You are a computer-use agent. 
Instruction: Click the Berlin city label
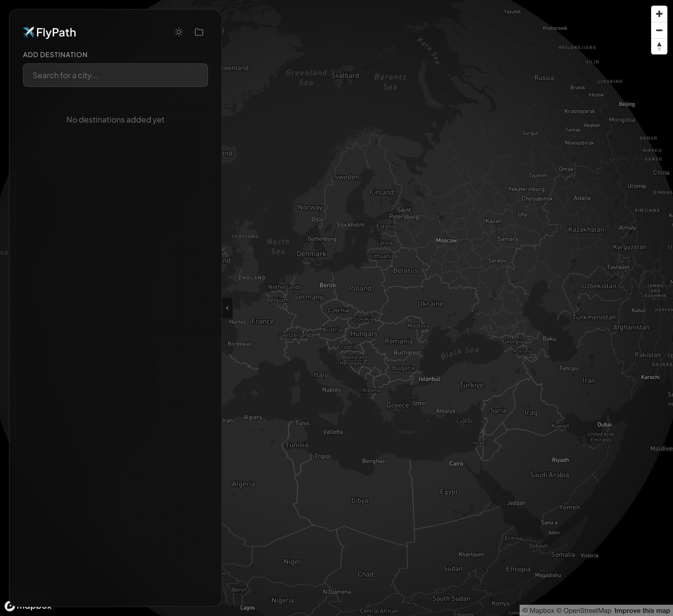[327, 285]
